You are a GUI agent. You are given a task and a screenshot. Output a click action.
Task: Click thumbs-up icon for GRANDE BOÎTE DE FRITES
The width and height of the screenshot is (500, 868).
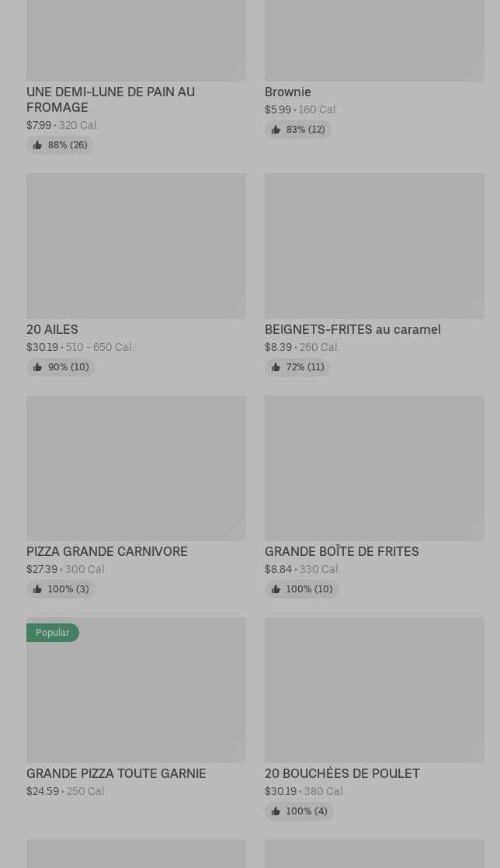pyautogui.click(x=276, y=589)
